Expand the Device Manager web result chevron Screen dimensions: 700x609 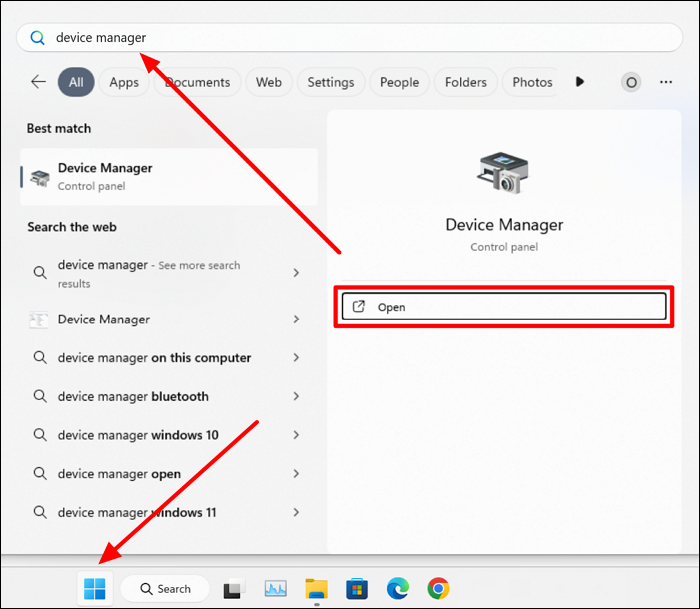click(296, 319)
